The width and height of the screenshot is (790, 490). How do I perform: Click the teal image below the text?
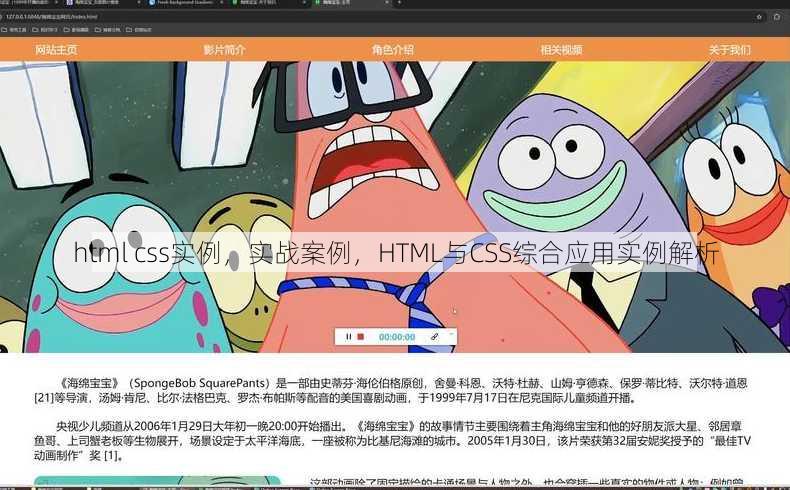pos(157,480)
